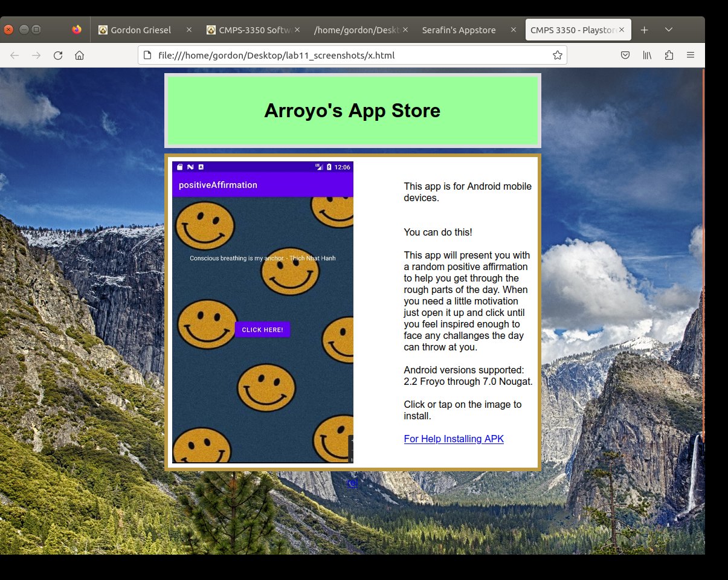Reload the current page
Viewport: 728px width, 580px height.
click(58, 56)
